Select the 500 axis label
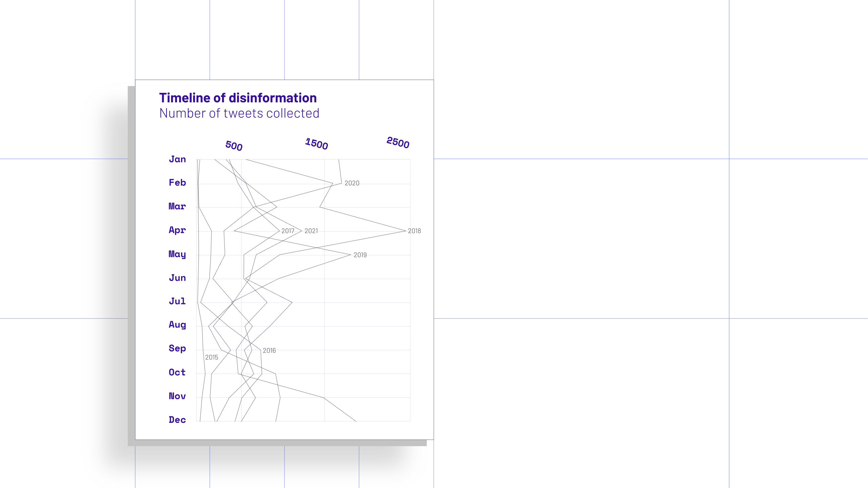Screen dimensions: 868x488 point(234,146)
